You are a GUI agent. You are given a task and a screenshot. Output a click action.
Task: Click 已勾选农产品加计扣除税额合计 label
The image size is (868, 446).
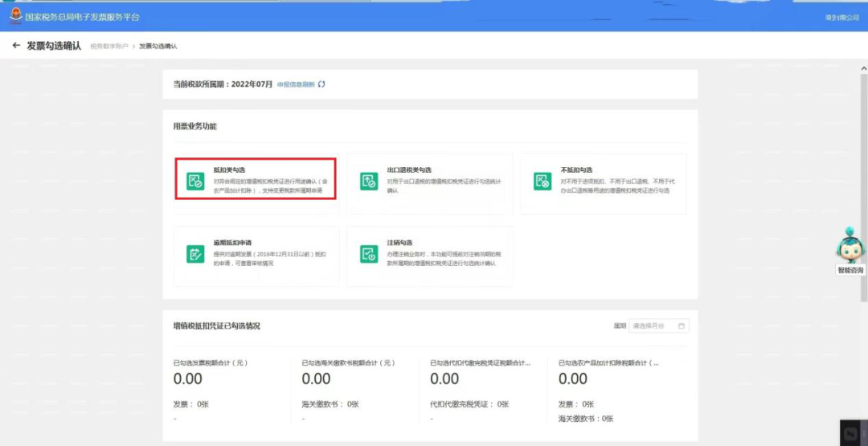609,363
